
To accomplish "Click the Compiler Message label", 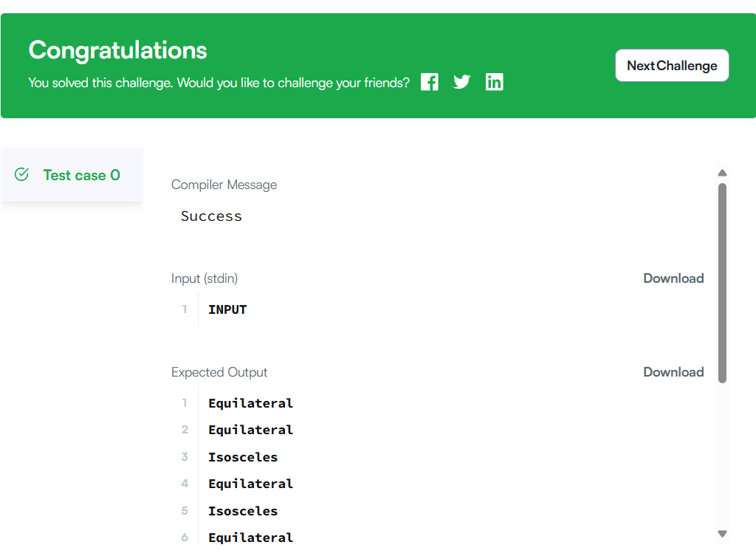I will coord(224,185).
